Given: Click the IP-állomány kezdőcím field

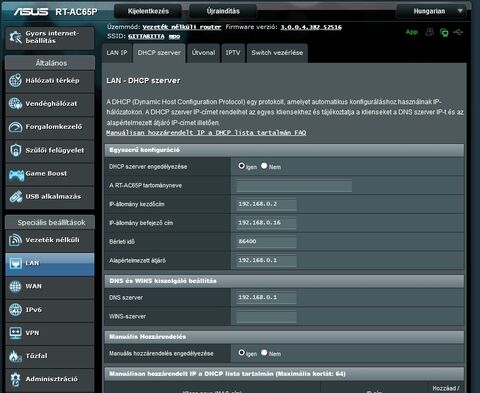Looking at the screenshot, I should coord(266,204).
